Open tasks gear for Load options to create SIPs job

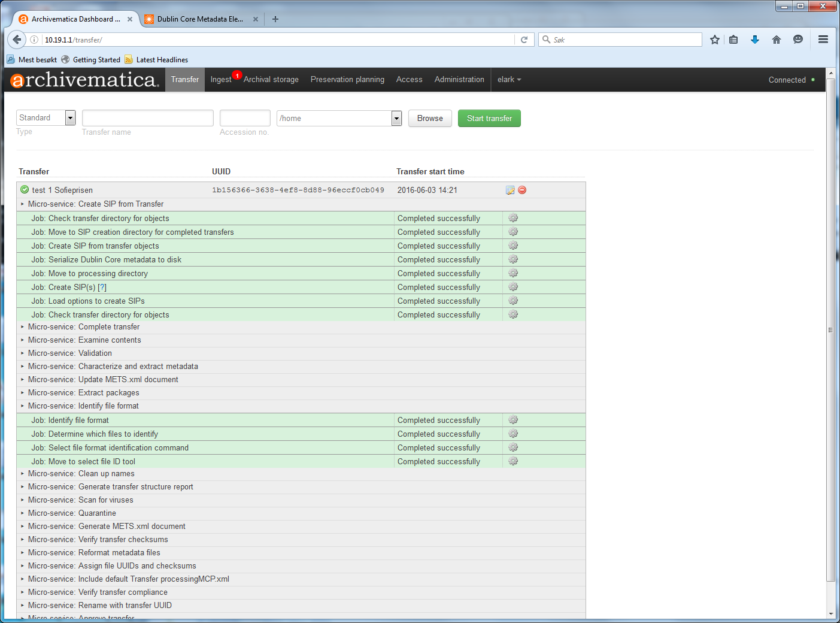(513, 301)
